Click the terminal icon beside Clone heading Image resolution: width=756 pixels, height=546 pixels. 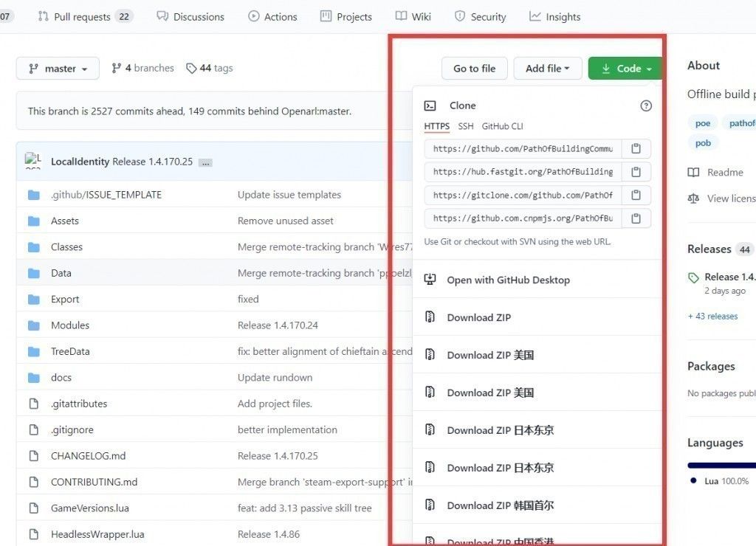coord(430,106)
